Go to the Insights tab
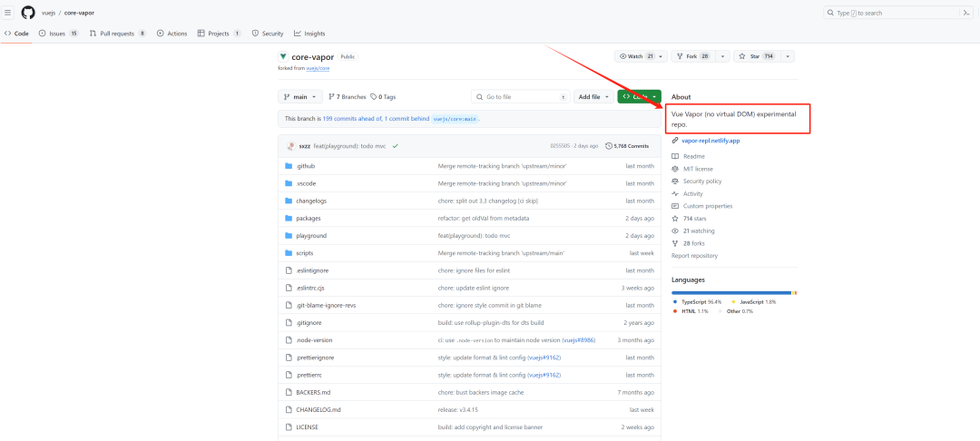This screenshot has width=980, height=441. tap(309, 34)
